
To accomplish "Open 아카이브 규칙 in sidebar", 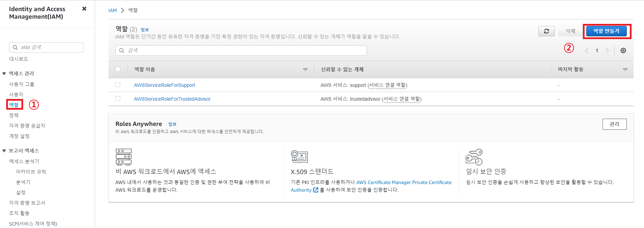I will [x=31, y=172].
